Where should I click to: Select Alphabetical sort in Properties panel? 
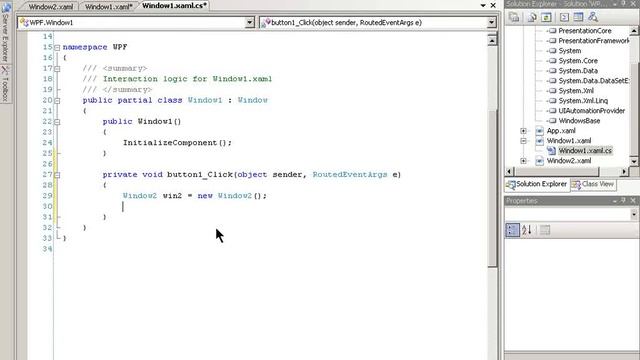[527, 230]
